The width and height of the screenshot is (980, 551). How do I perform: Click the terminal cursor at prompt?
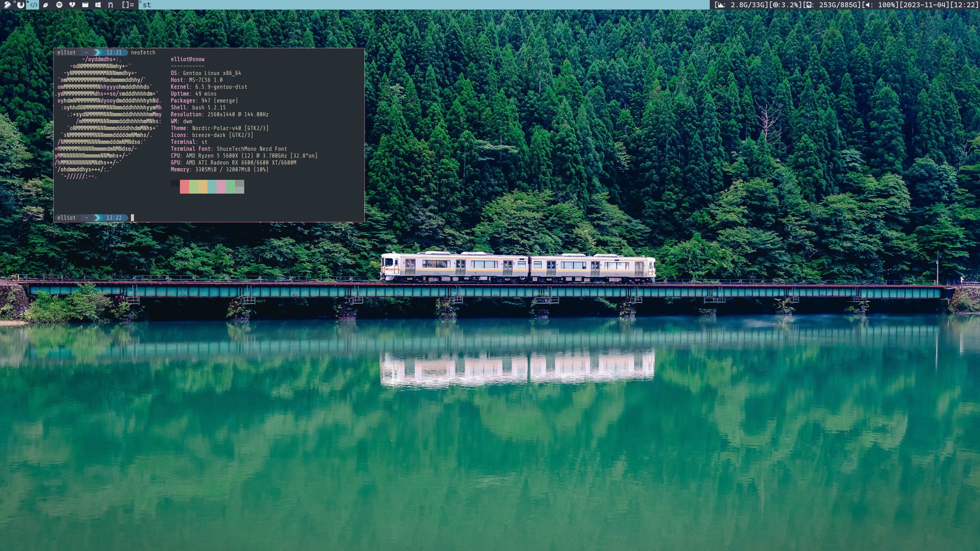tap(132, 218)
